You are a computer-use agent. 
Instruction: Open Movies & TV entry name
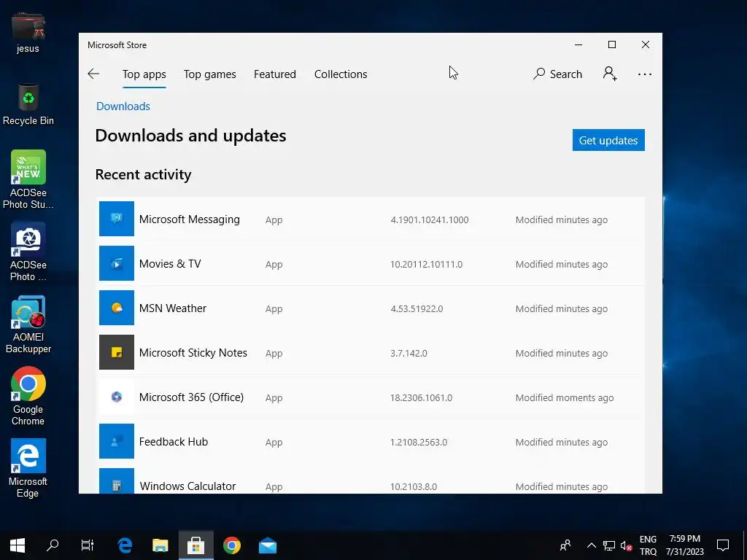[x=170, y=264]
